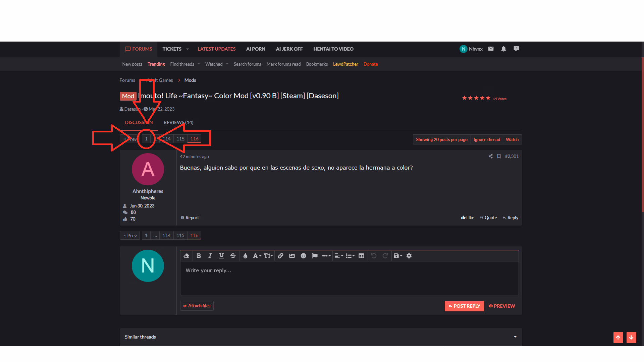Click inside the Write your reply field
The height and width of the screenshot is (362, 644).
click(349, 278)
